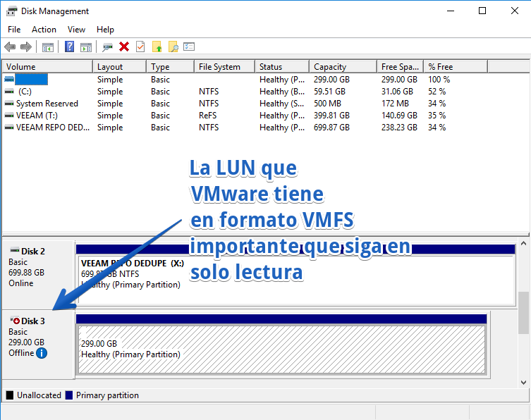Sort by the Status column header
The image size is (531, 420).
pyautogui.click(x=282, y=67)
